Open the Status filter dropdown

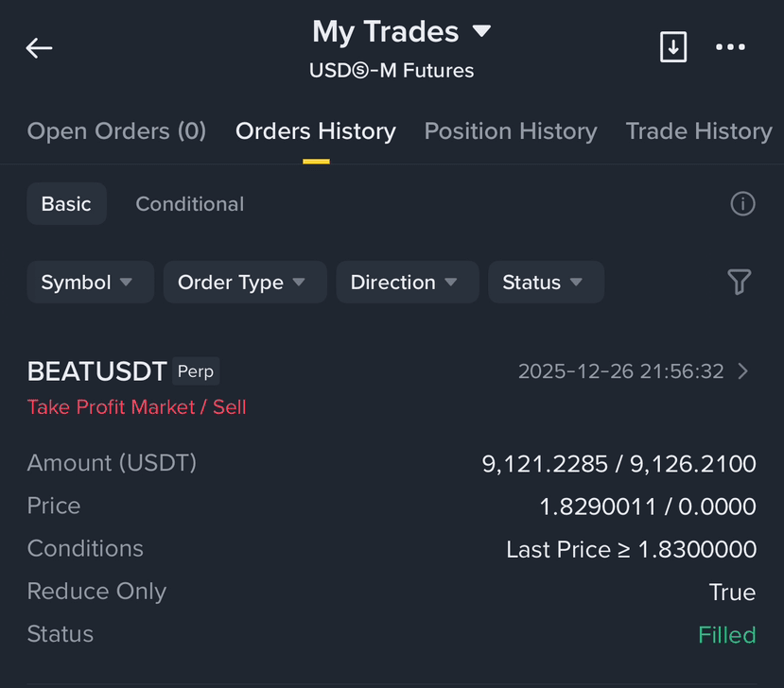click(x=546, y=283)
